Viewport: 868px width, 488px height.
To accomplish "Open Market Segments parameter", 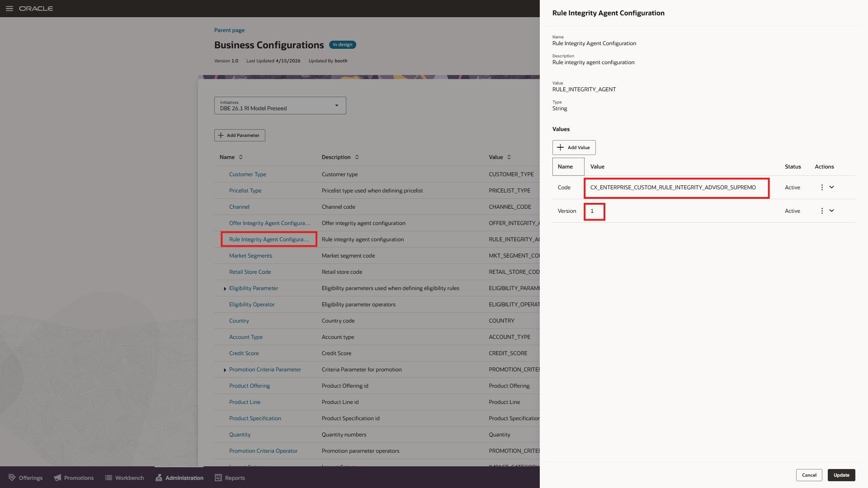I will [x=250, y=256].
